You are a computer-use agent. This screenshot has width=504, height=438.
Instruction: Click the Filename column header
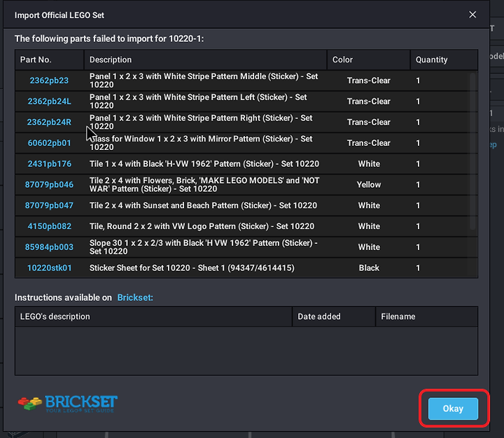coord(426,316)
